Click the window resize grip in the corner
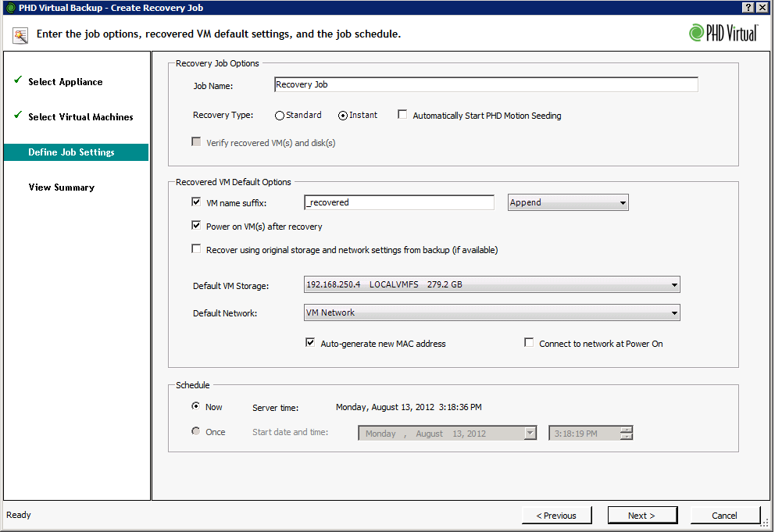775x532 pixels. click(765, 522)
